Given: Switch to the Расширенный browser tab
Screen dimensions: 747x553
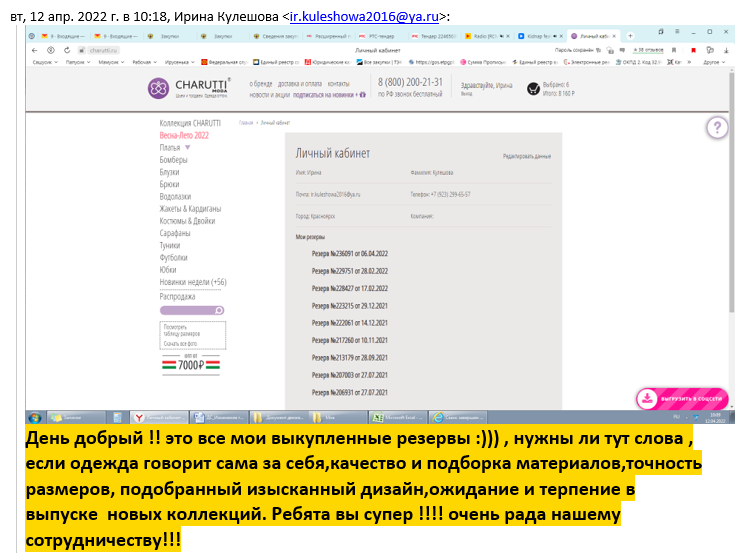Looking at the screenshot, I should coord(329,36).
